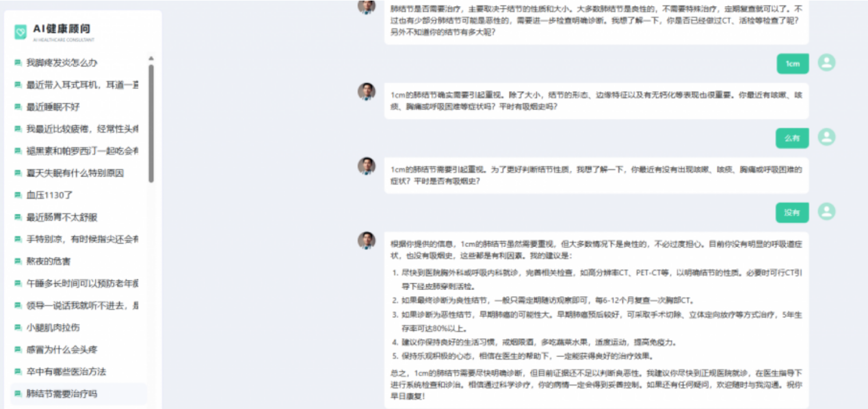The width and height of the screenshot is (868, 409).
Task: Click chat icon next to 熬夜的危害
Action: click(x=18, y=261)
